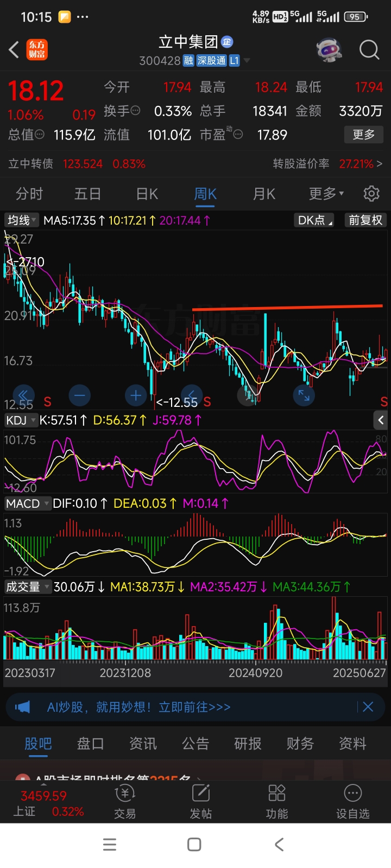Screen dimensions: 391x868
Task: Open the 成交量 indicator dropdown
Action: click(28, 587)
